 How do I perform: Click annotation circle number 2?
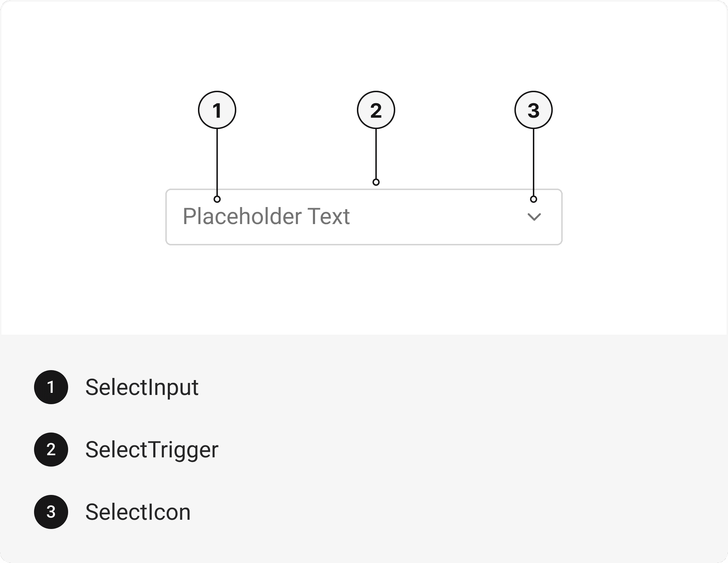click(376, 110)
